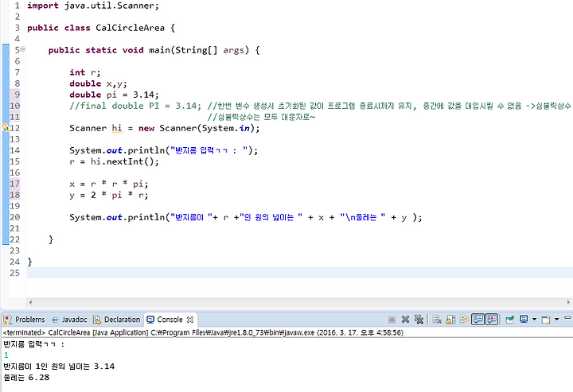The image size is (573, 392).
Task: Click console output line ending with 6.28
Action: coord(26,378)
